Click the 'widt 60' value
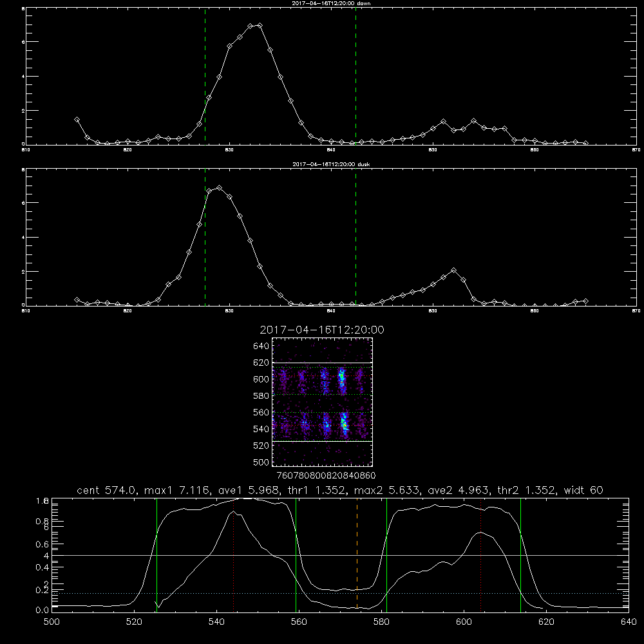The height and width of the screenshot is (644, 644). point(583,490)
